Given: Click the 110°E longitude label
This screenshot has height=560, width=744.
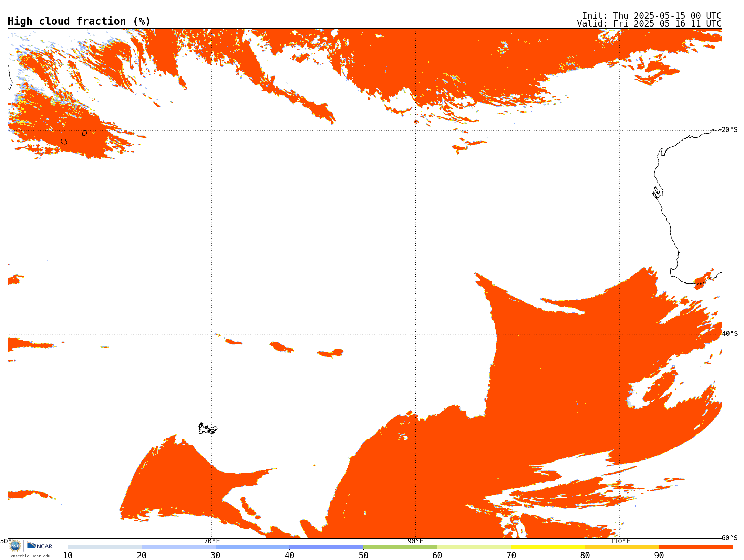Looking at the screenshot, I should (x=620, y=541).
